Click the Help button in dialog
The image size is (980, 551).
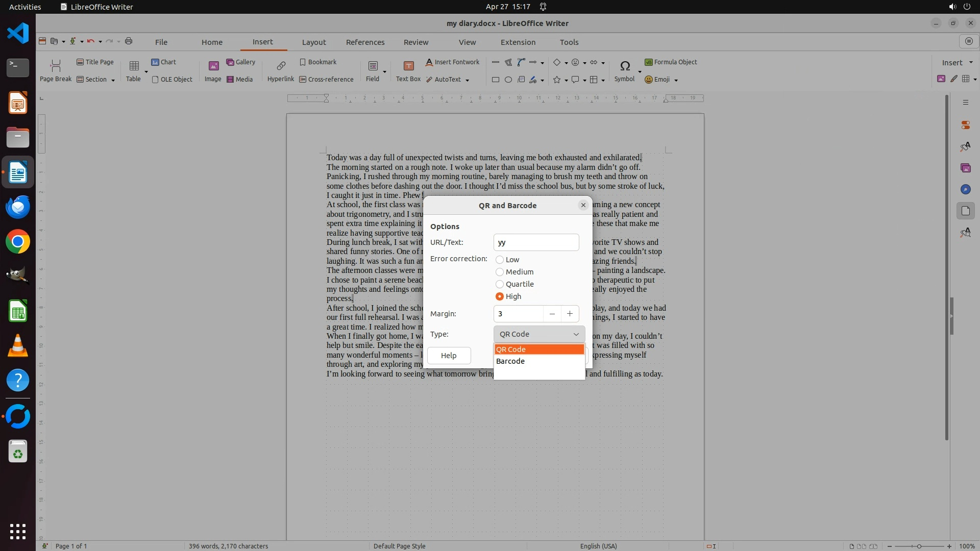click(449, 356)
